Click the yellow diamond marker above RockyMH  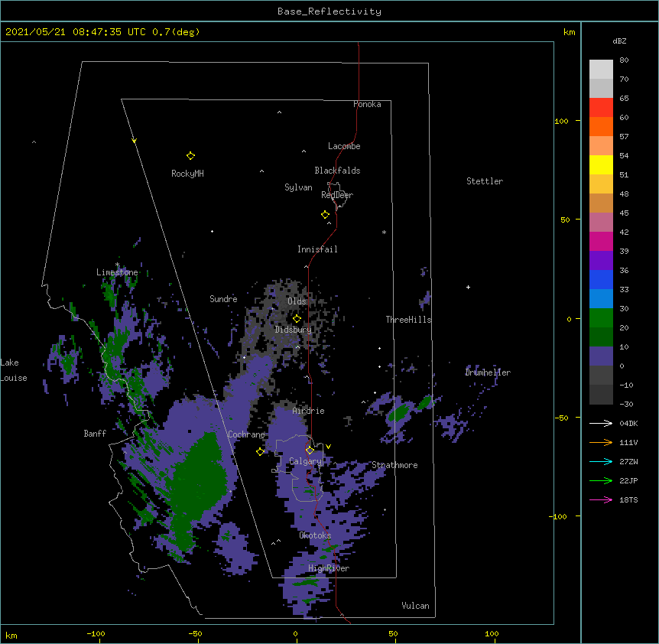[190, 156]
